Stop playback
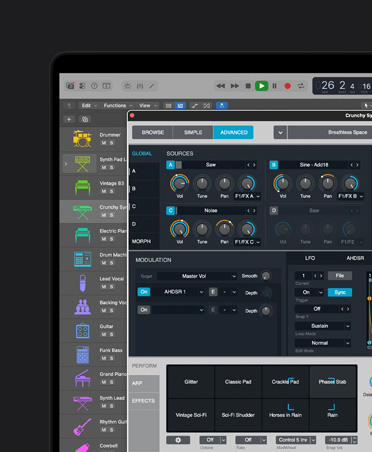The height and width of the screenshot is (452, 372). 248,86
